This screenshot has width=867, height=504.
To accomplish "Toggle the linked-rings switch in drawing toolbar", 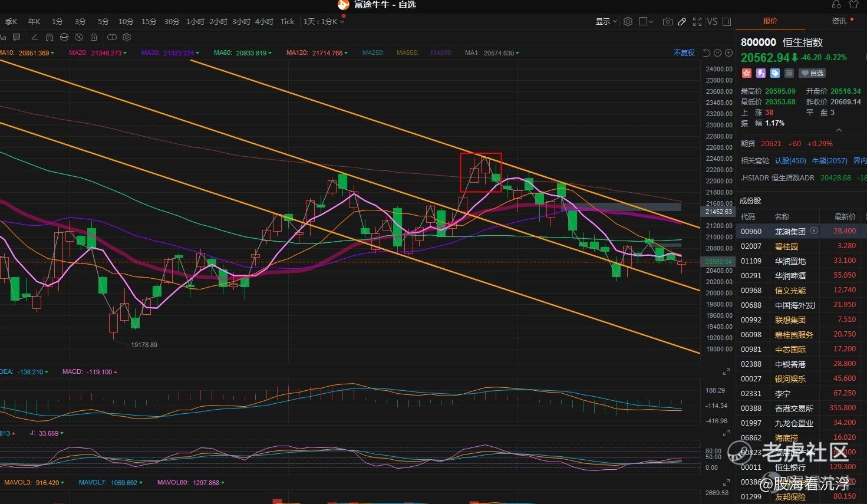I will (111, 37).
